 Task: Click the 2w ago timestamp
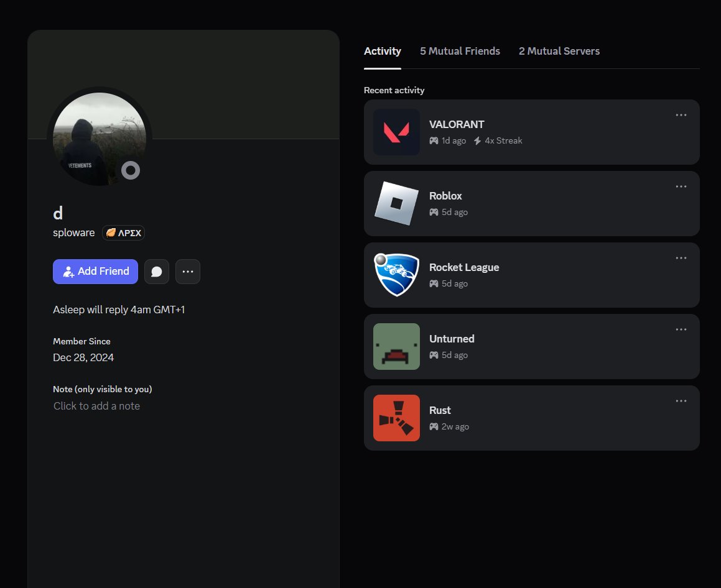click(455, 426)
